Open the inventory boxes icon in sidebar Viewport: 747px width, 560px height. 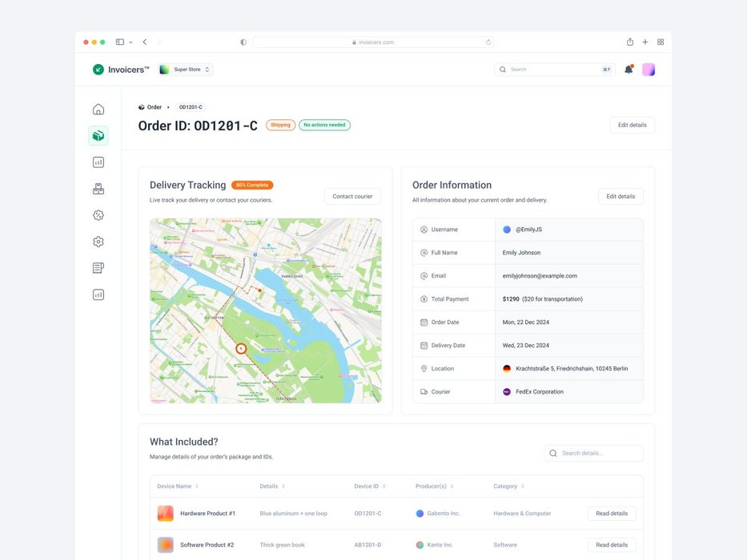[98, 189]
